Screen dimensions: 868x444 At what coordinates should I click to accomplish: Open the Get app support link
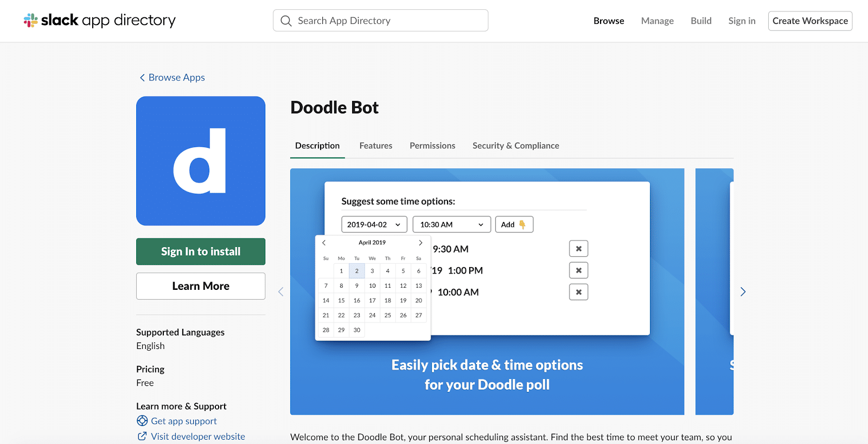tap(183, 421)
